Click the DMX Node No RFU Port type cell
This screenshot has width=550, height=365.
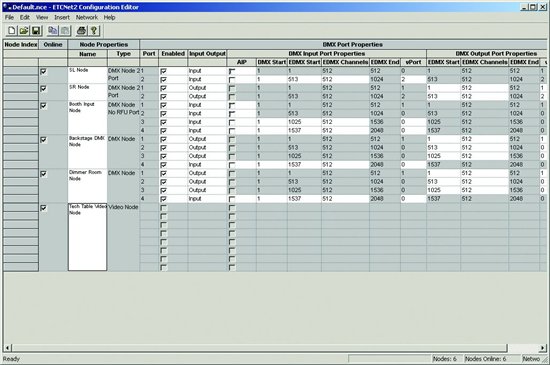123,117
